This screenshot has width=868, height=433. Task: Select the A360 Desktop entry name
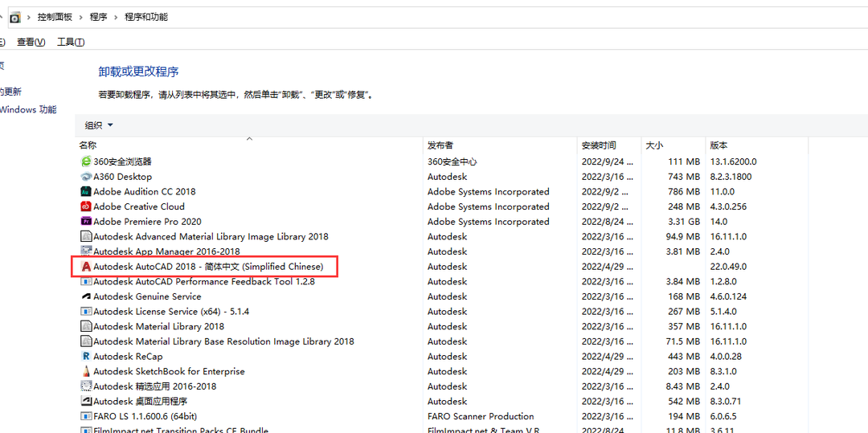[x=122, y=177]
